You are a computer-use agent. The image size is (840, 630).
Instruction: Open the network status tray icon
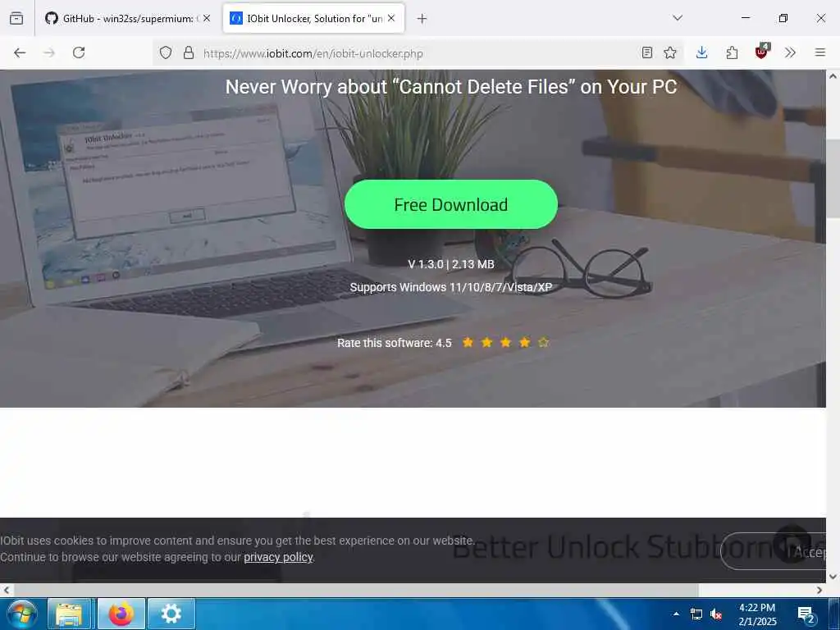[696, 614]
